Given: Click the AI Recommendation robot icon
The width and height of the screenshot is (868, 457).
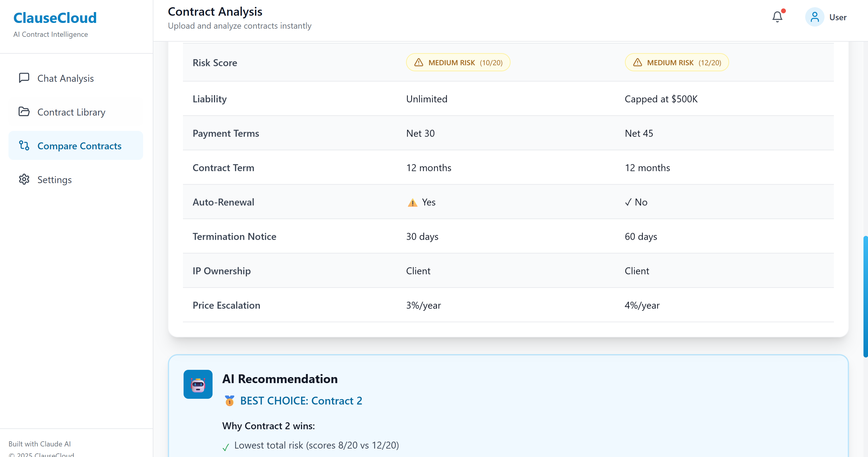Looking at the screenshot, I should pyautogui.click(x=198, y=384).
